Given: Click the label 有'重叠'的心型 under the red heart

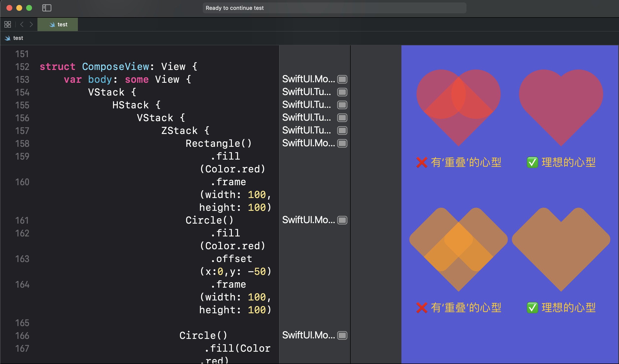Looking at the screenshot, I should point(466,163).
